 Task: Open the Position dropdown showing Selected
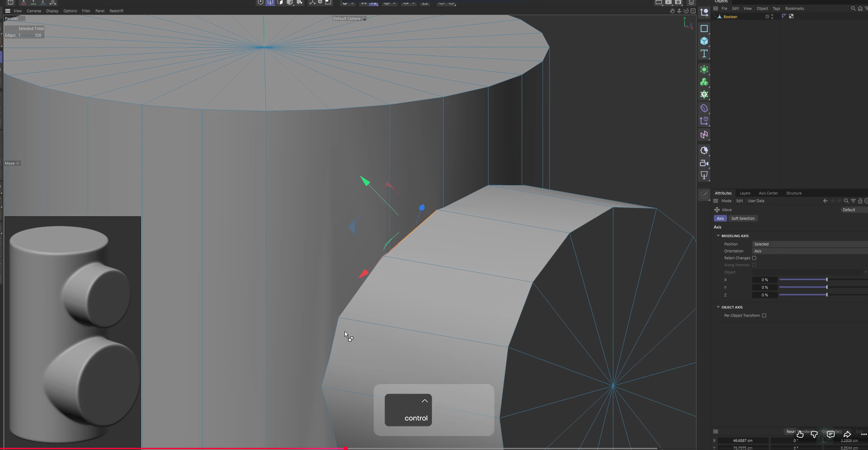(x=810, y=244)
